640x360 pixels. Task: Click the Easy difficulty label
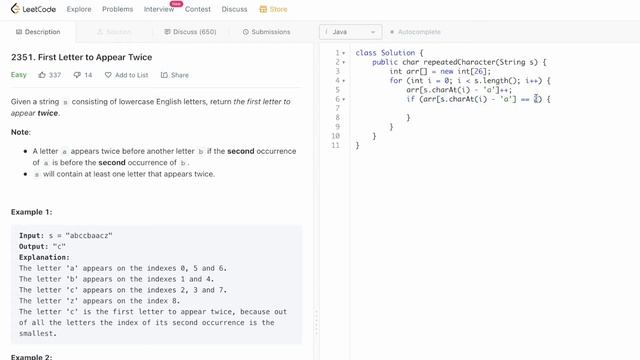pos(19,75)
